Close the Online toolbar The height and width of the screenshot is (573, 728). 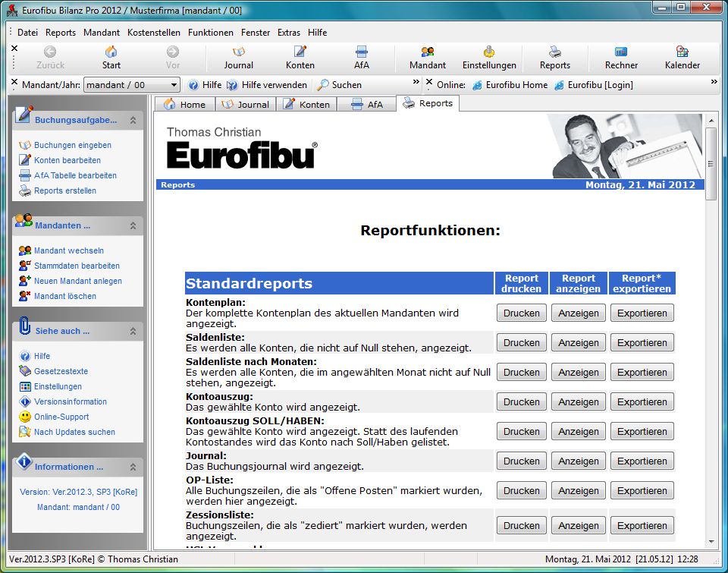click(429, 82)
